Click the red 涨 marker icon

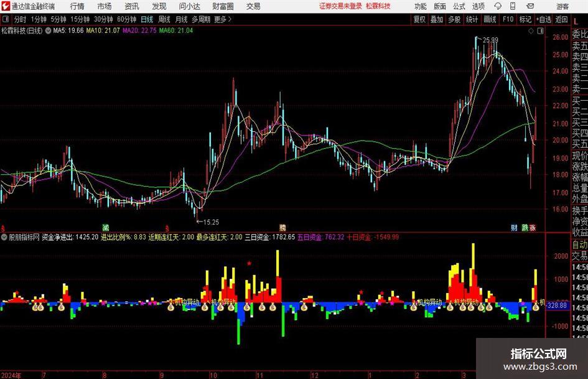click(533, 228)
